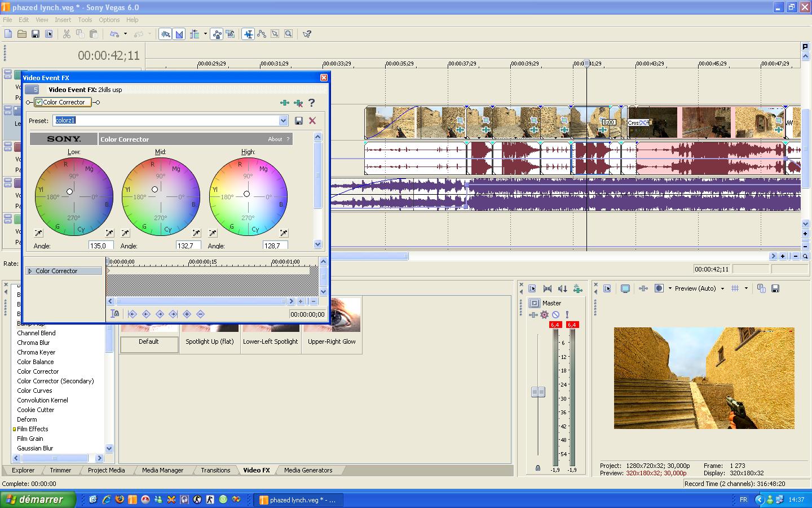Copy Snapshot to Clipboard in preview
This screenshot has width=812, height=508.
[x=761, y=288]
